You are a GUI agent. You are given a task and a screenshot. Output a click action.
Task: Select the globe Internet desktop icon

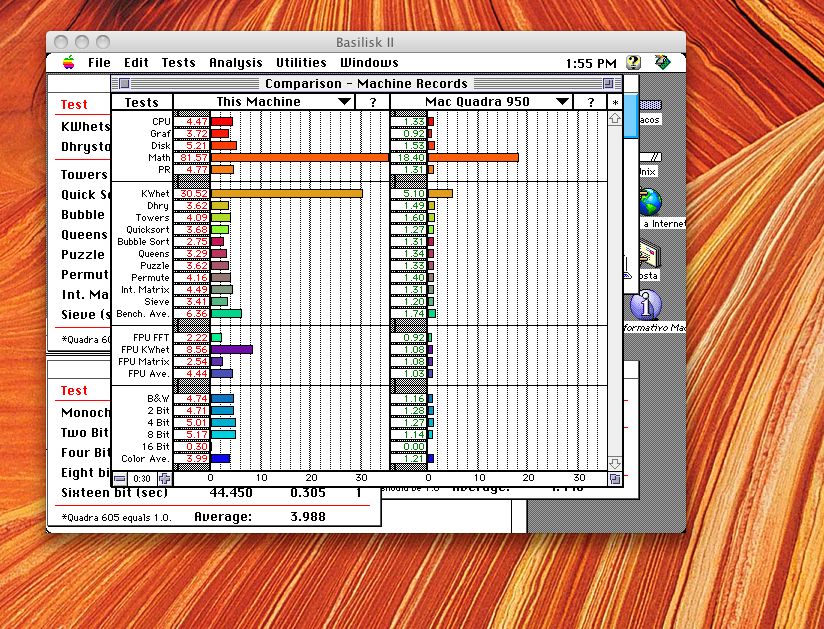pos(651,203)
